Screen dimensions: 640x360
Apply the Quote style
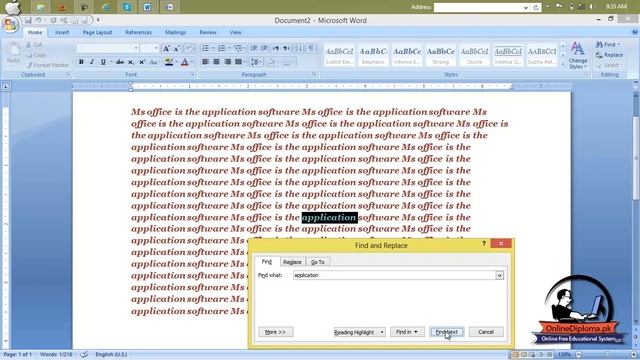[x=475, y=56]
